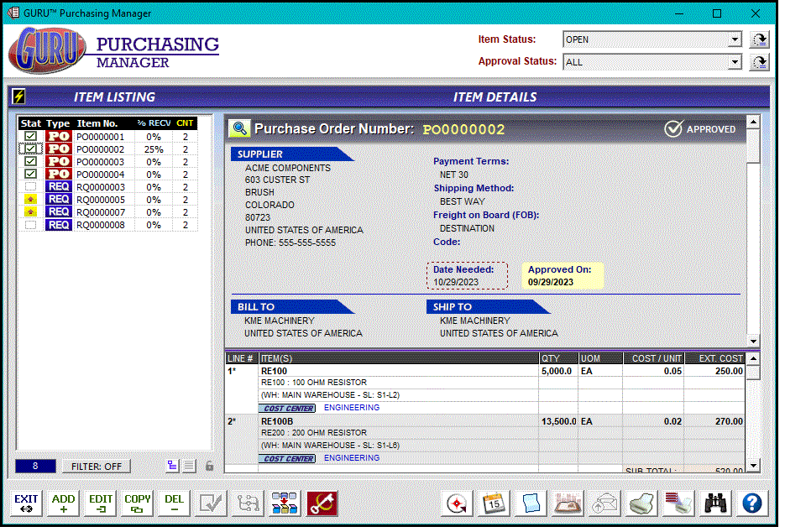Open the Item Status dropdown showing OPEN
785x532 pixels.
tap(736, 39)
